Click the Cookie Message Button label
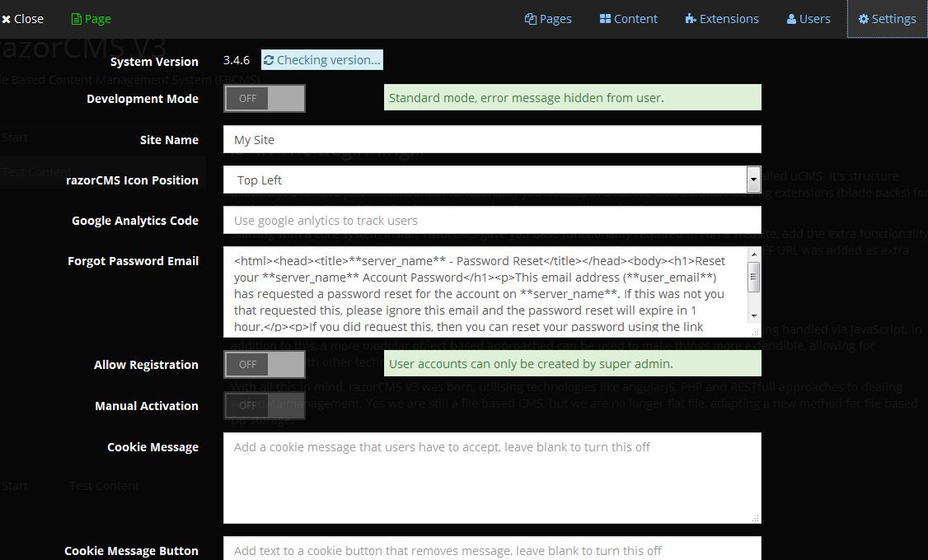The image size is (928, 560). point(131,551)
